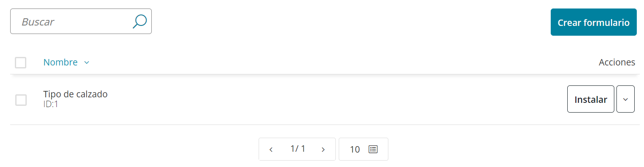Check the Tipo de calzado row checkbox
Screen dimensions: 644x167
(21, 100)
